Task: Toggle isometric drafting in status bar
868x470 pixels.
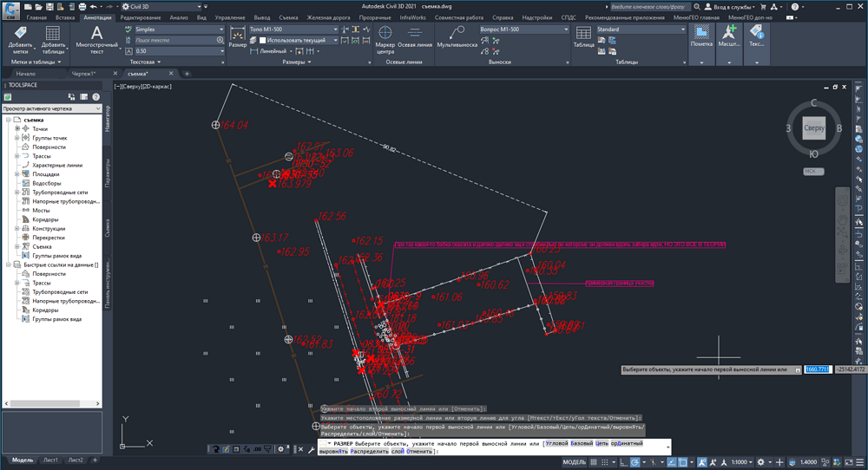Action: [x=654, y=461]
